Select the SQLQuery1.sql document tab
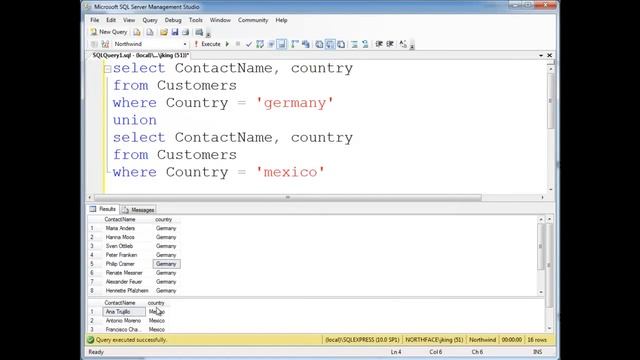Screen dimensions: 640x360 point(140,55)
